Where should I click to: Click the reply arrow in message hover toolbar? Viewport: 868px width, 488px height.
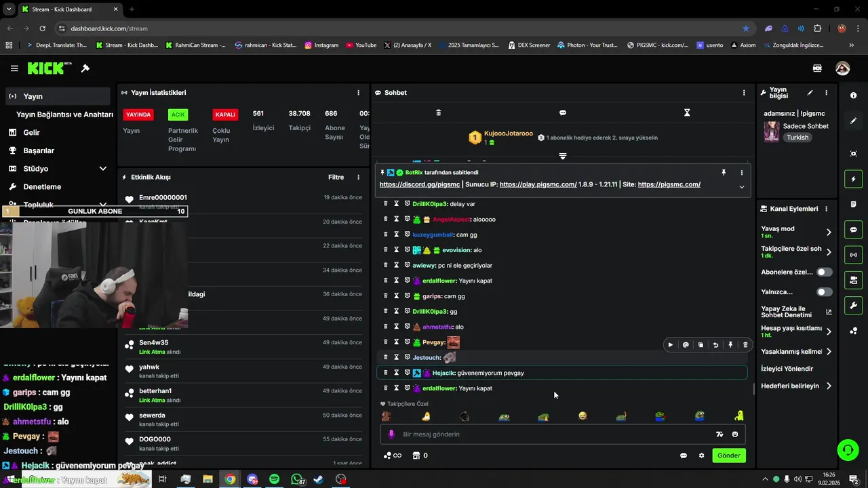[715, 345]
